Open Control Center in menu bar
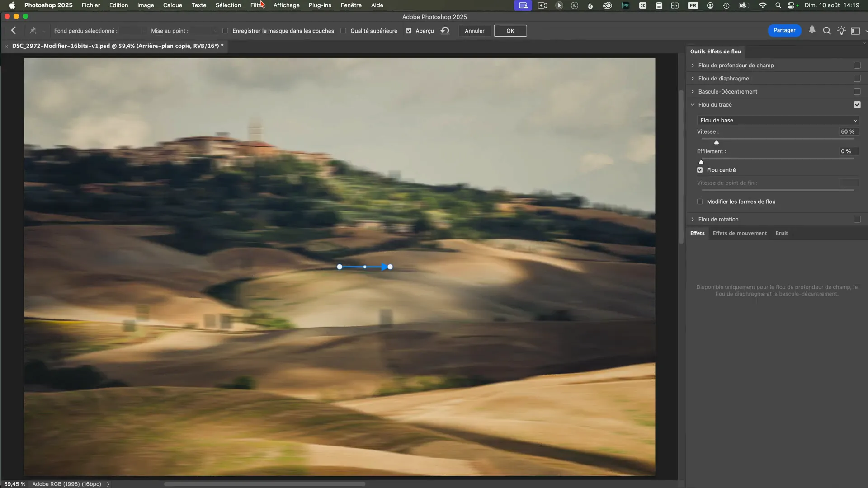The width and height of the screenshot is (868, 488). pos(792,5)
